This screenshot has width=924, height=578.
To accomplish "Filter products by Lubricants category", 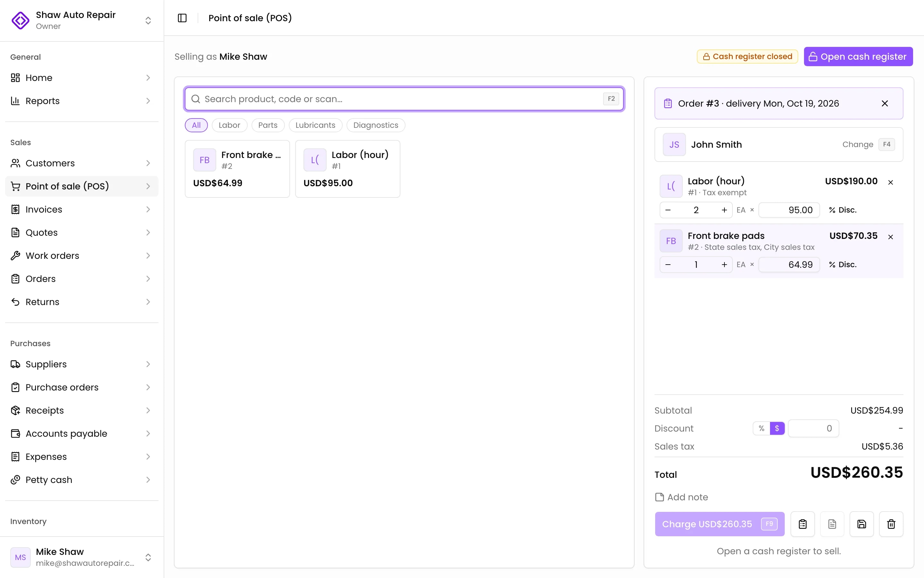I will point(315,125).
